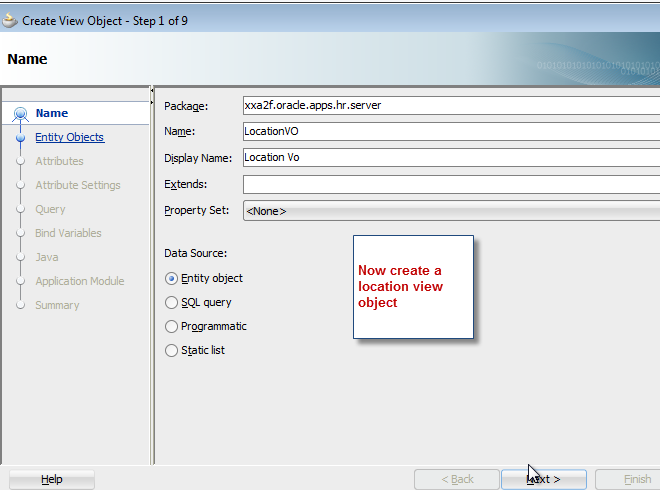Click the Back button
Viewport: 660px width, 490px height.
pyautogui.click(x=457, y=479)
